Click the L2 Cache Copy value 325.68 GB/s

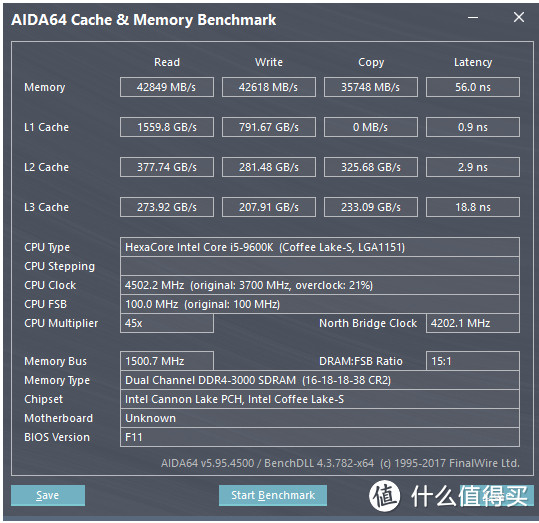point(371,167)
